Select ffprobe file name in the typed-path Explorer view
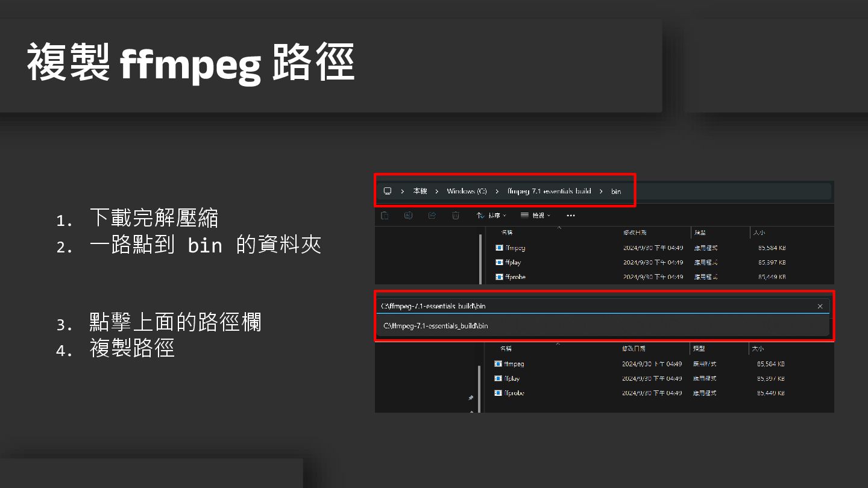The width and height of the screenshot is (868, 488). (x=514, y=393)
